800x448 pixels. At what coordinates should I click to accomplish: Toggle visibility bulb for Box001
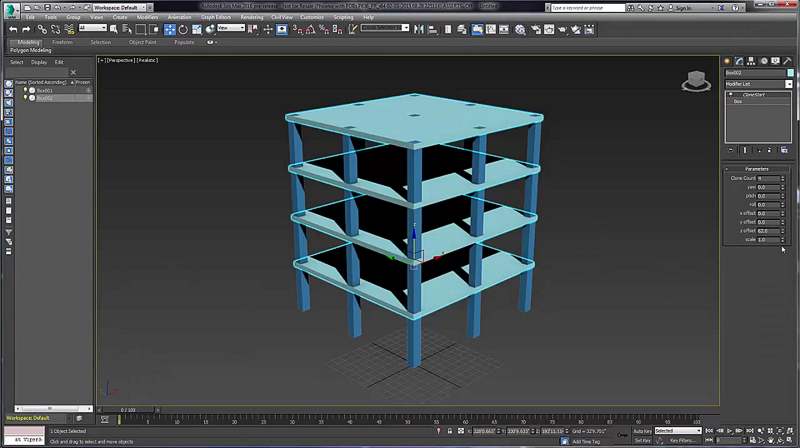pos(25,90)
